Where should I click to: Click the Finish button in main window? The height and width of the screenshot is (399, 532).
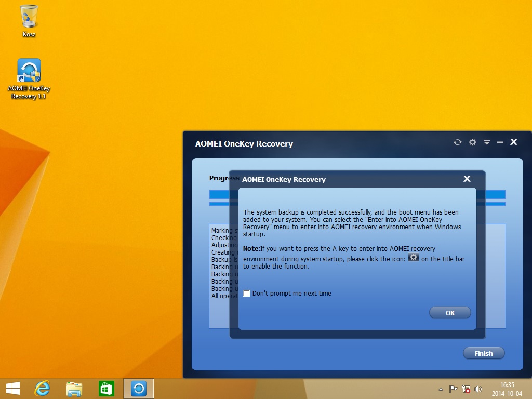click(484, 353)
